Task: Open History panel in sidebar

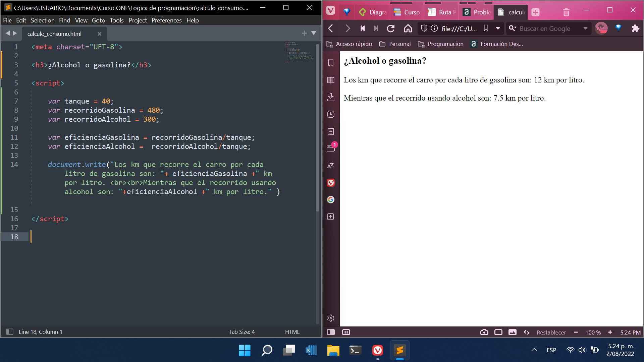Action: (331, 114)
